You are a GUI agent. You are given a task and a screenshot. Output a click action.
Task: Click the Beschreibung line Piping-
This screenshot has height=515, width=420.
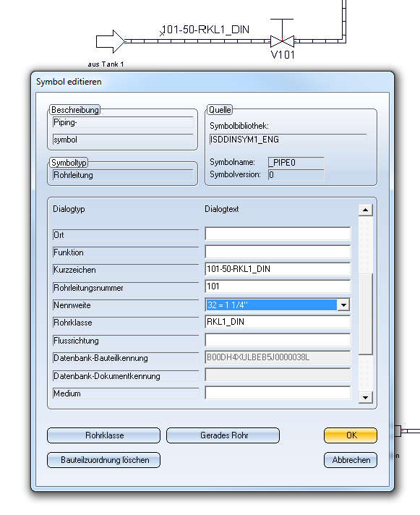coord(123,122)
